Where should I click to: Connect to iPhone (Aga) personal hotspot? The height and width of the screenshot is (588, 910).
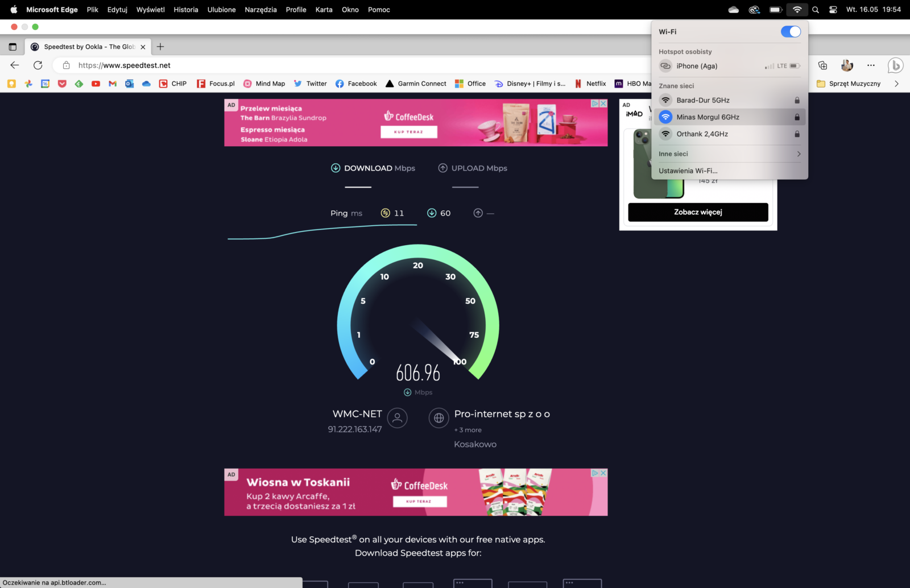(x=697, y=66)
